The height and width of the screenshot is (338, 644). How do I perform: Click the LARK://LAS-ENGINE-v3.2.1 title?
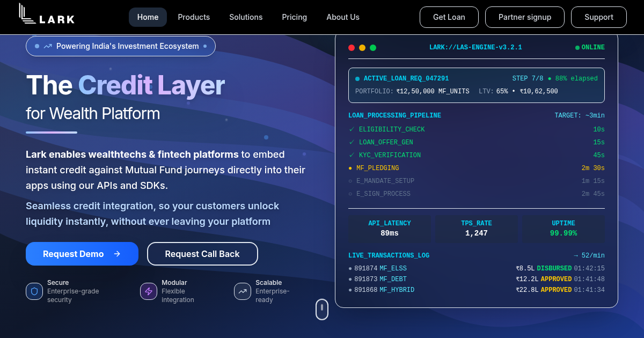pos(475,48)
